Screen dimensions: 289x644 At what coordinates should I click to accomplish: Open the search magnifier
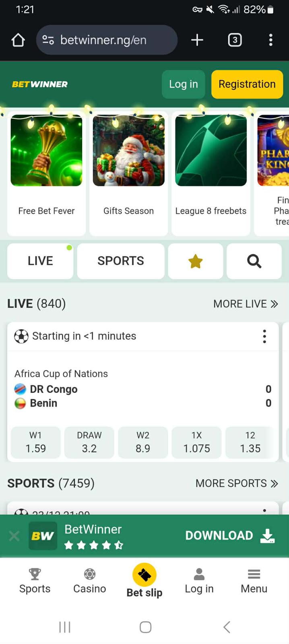(x=254, y=261)
